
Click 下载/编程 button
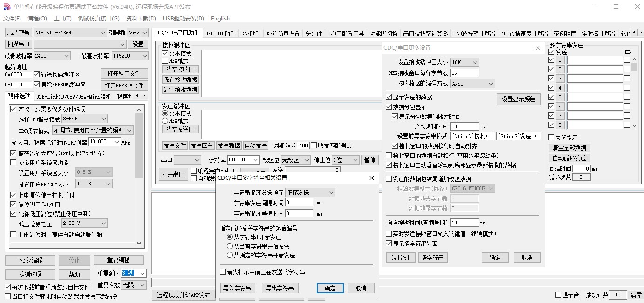[30, 260]
